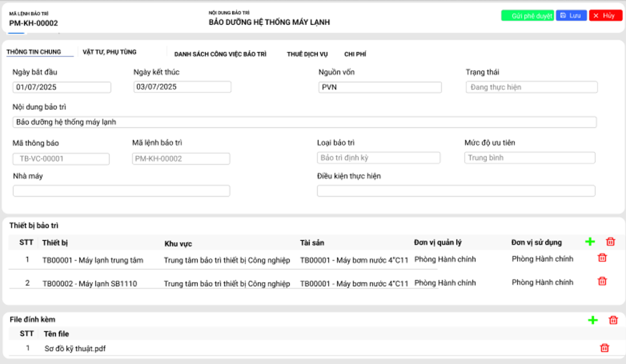Click trash icon in File đính kèm header

point(613,320)
